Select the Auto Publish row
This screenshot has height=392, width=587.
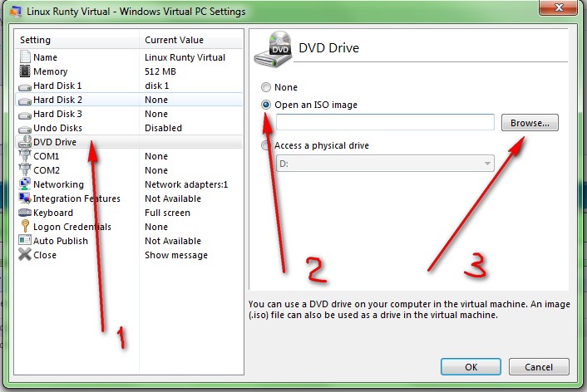[x=129, y=241]
